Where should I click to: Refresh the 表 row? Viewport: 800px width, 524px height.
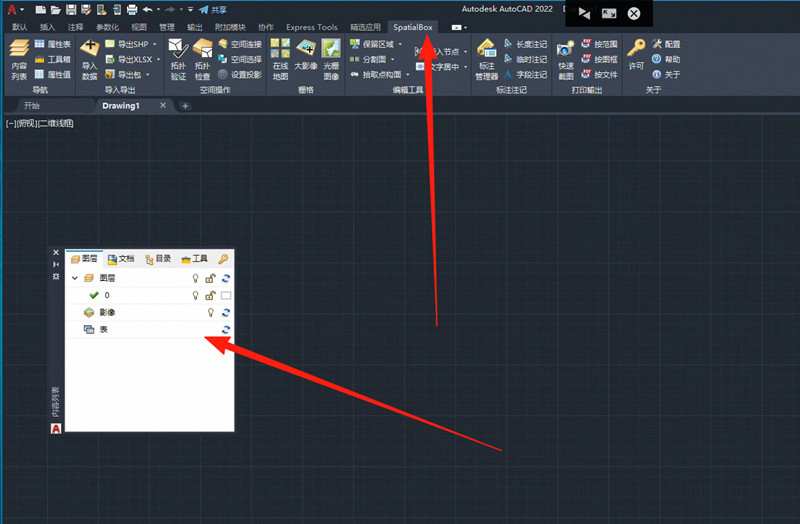pos(226,330)
